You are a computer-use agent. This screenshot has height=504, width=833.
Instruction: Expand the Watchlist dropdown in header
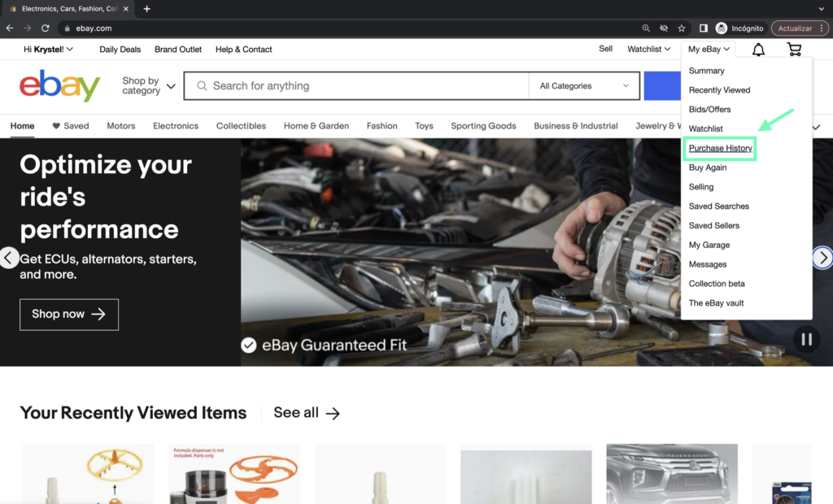[648, 50]
